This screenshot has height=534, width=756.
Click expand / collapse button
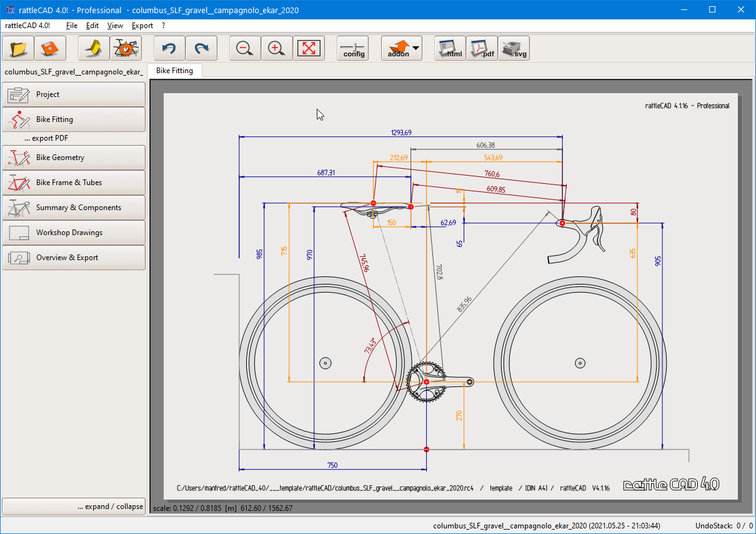(x=74, y=506)
